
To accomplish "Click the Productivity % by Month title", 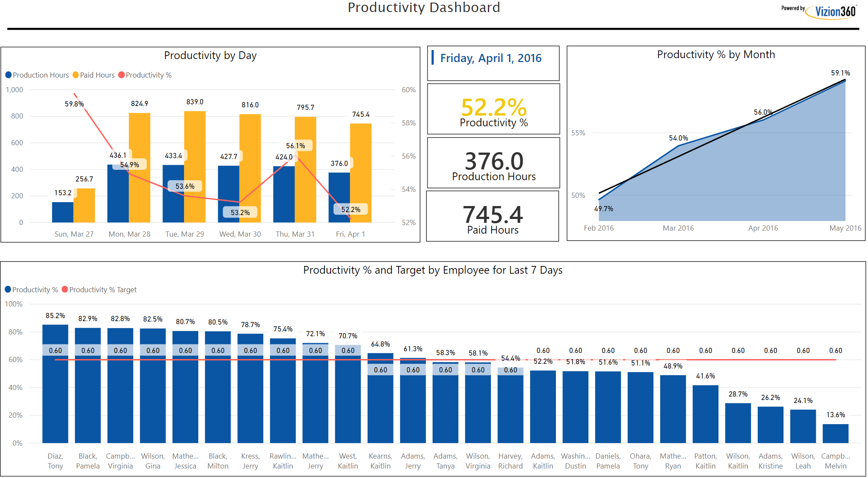I will tap(715, 55).
